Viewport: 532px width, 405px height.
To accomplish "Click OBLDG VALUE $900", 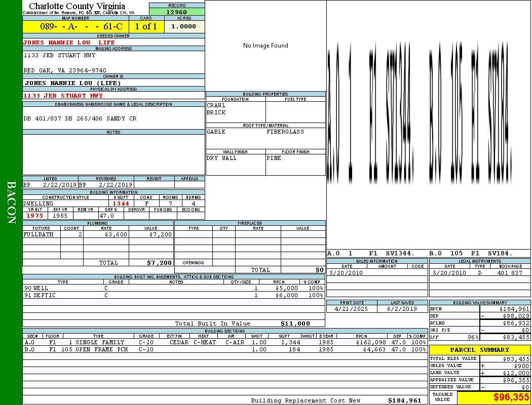I will [x=521, y=366].
